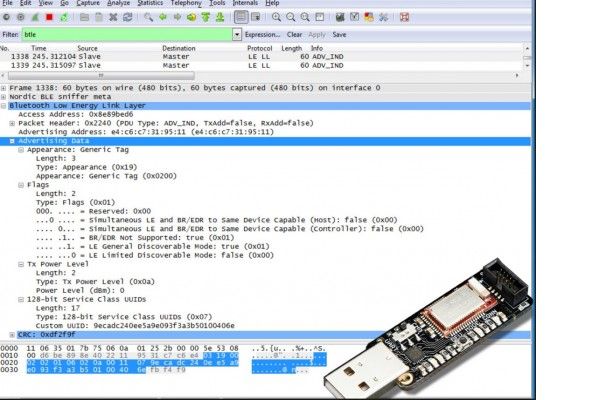
Task: Select the Custom UUID line
Action: pos(135,326)
